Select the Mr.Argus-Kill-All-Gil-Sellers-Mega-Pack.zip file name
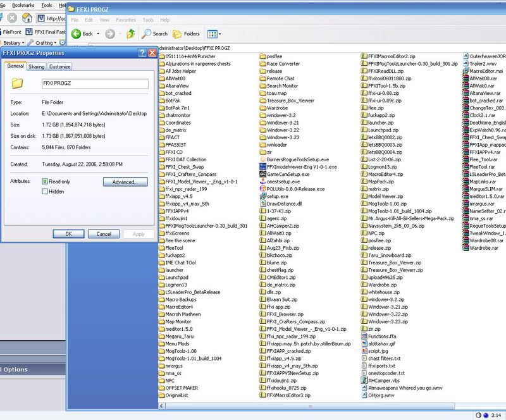Screen dimensions: 506x420 (x=411, y=219)
